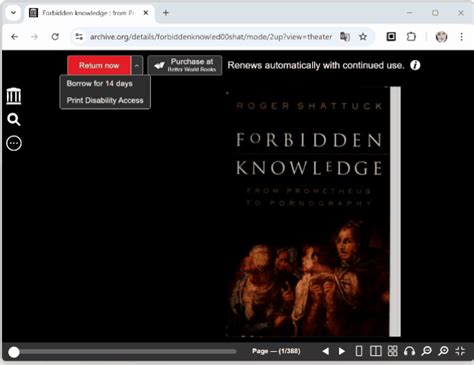This screenshot has width=474, height=365.
Task: Open the more options ellipsis icon
Action: click(x=14, y=143)
